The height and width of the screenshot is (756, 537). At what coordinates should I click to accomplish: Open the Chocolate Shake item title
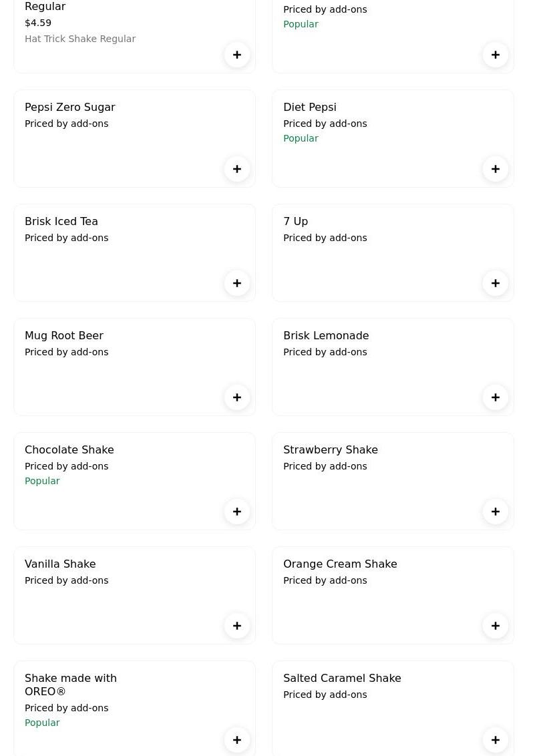coord(69,449)
